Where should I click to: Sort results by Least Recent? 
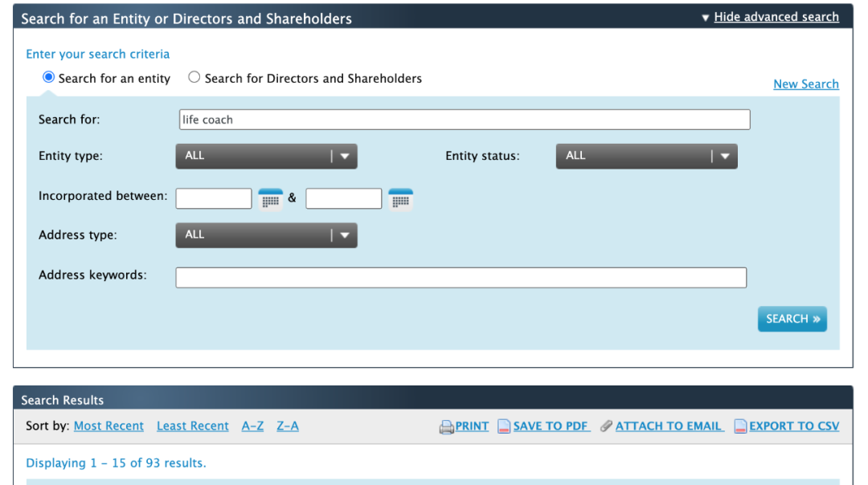pos(193,426)
